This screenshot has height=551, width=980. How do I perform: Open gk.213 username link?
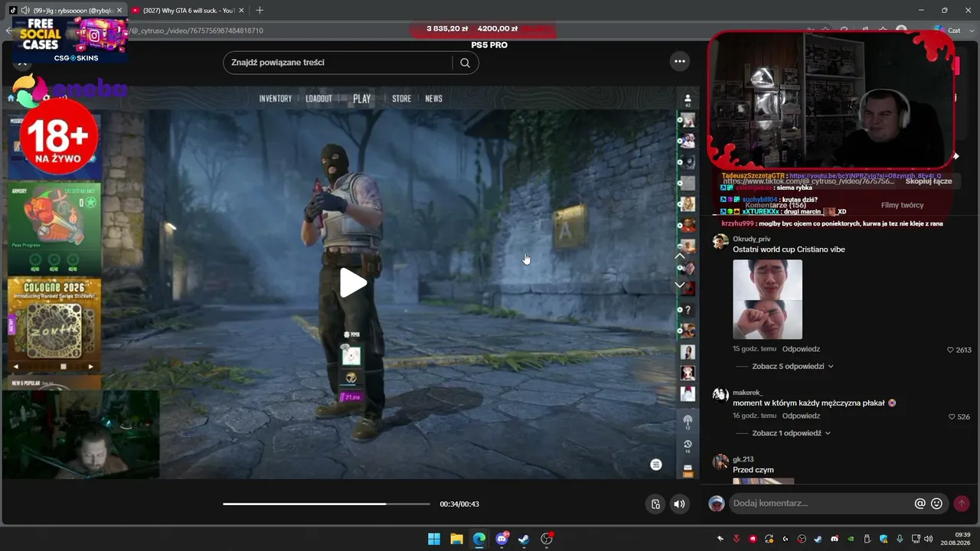point(743,459)
